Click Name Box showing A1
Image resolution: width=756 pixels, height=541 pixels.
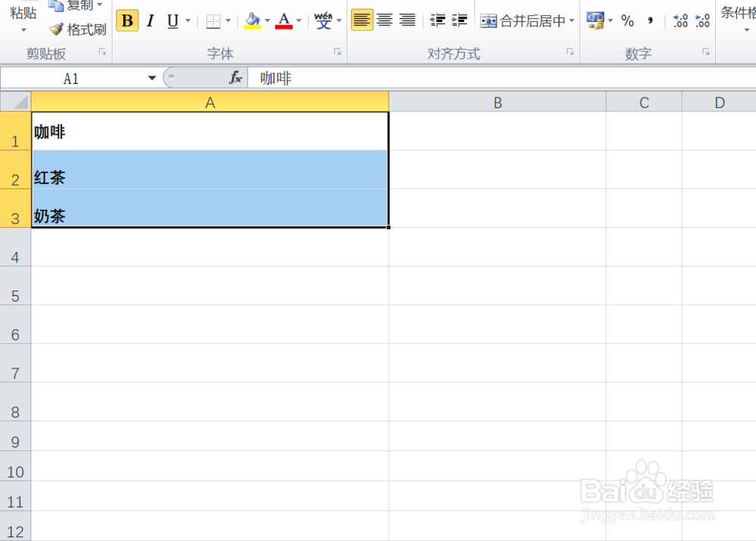(x=73, y=78)
